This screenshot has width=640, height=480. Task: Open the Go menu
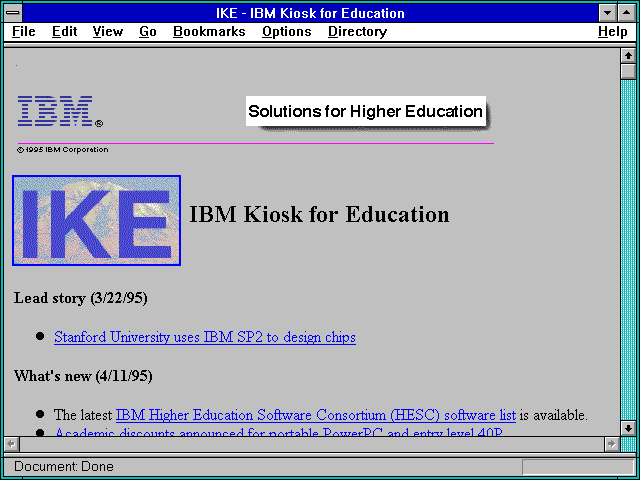coord(148,32)
